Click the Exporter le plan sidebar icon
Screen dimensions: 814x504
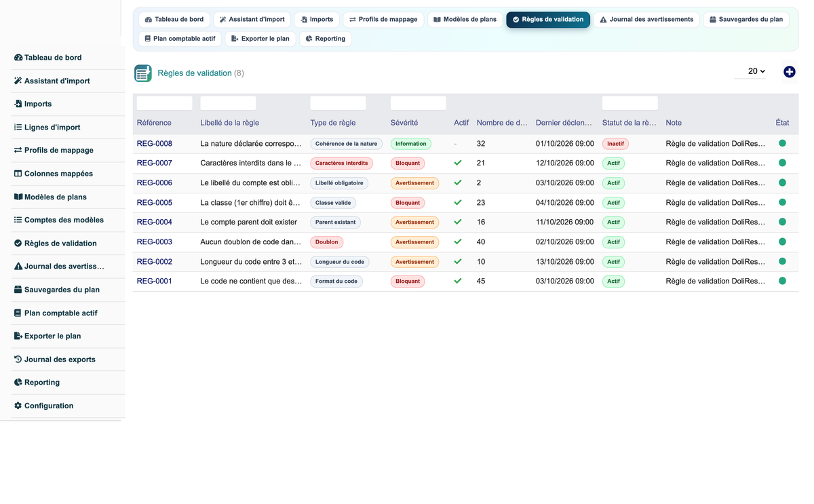(18, 336)
